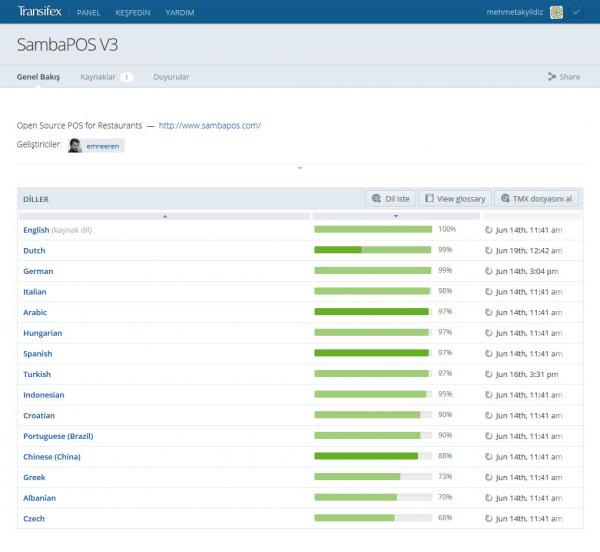Image resolution: width=600 pixels, height=552 pixels.
Task: Open the sambapos.com link
Action: (x=210, y=126)
